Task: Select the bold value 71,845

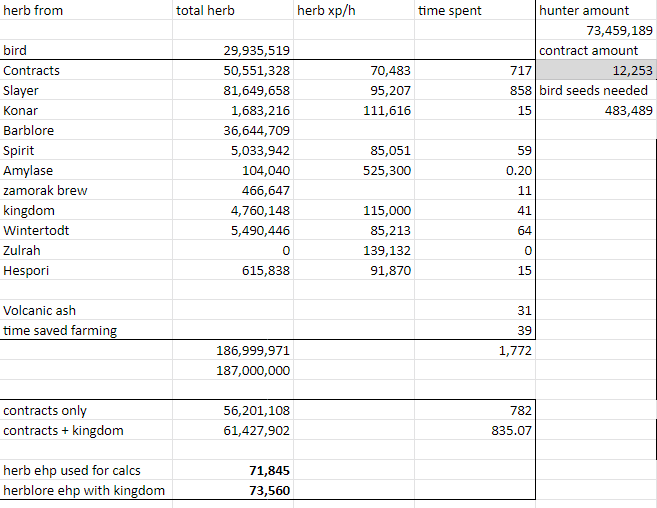Action: pos(268,470)
